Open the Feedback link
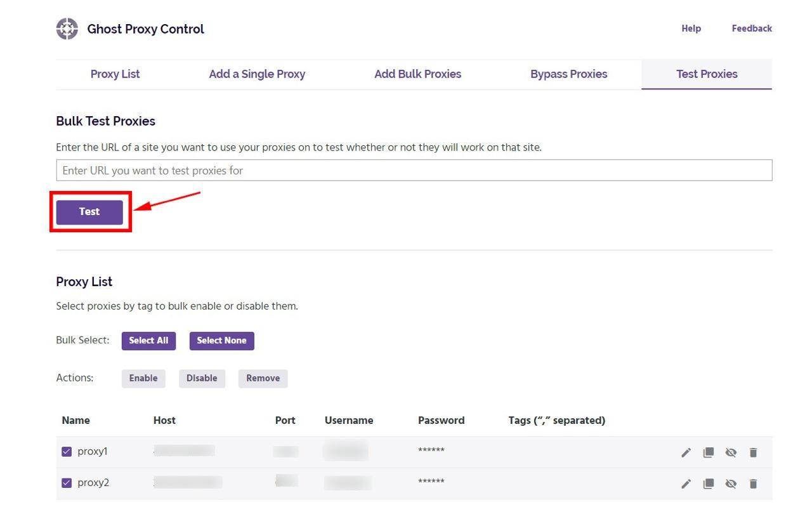The image size is (812, 526). pos(752,29)
